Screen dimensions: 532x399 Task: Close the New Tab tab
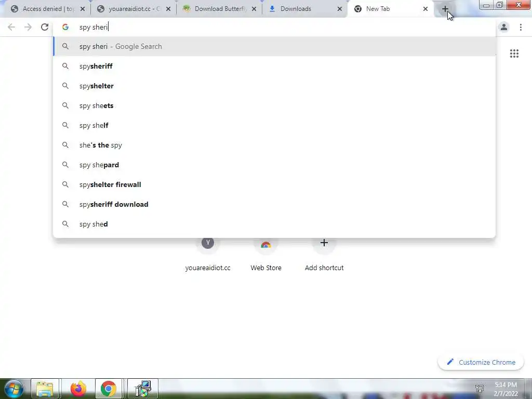pos(425,9)
